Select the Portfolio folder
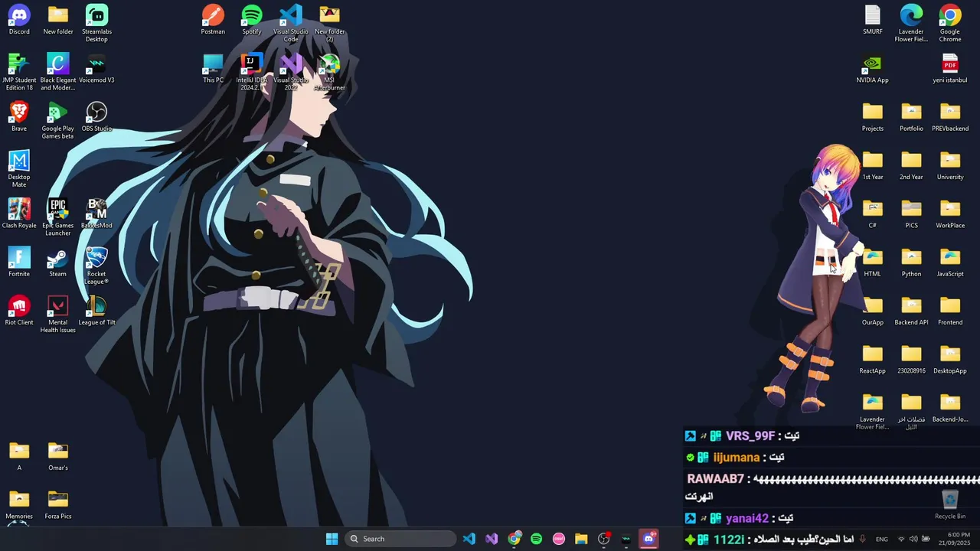This screenshot has height=551, width=980. coord(911,116)
